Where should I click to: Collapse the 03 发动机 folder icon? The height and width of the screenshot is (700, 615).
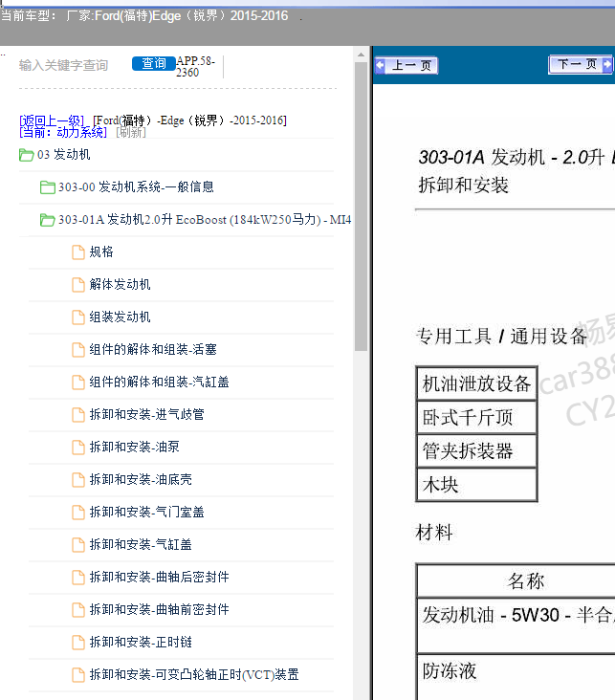click(x=27, y=155)
